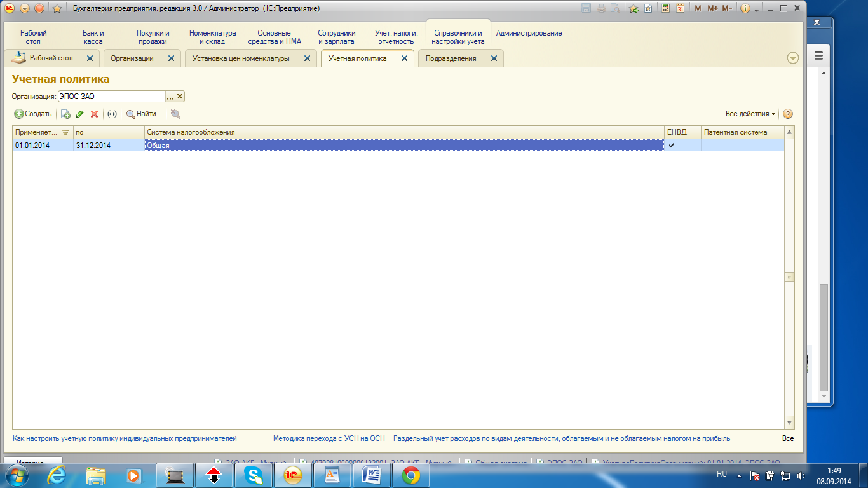Screen dimensions: 868x488
Task: Expand the arrow next to info icon
Action: click(757, 10)
